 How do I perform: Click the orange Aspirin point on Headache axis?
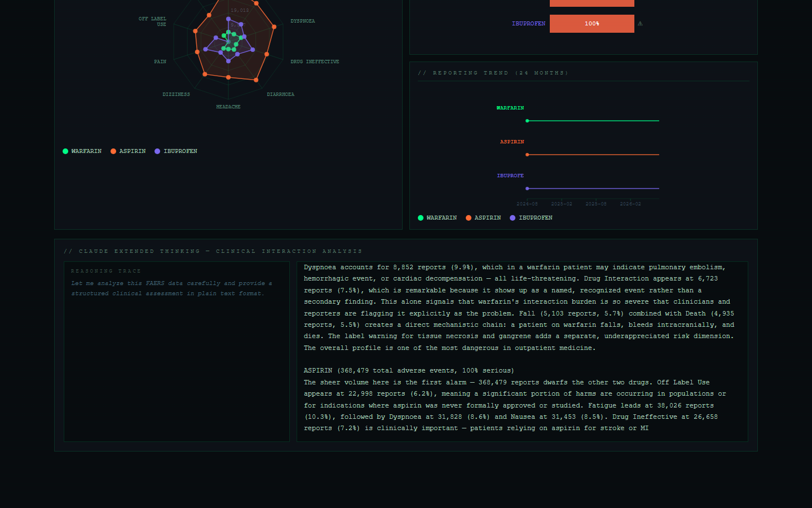[228, 77]
